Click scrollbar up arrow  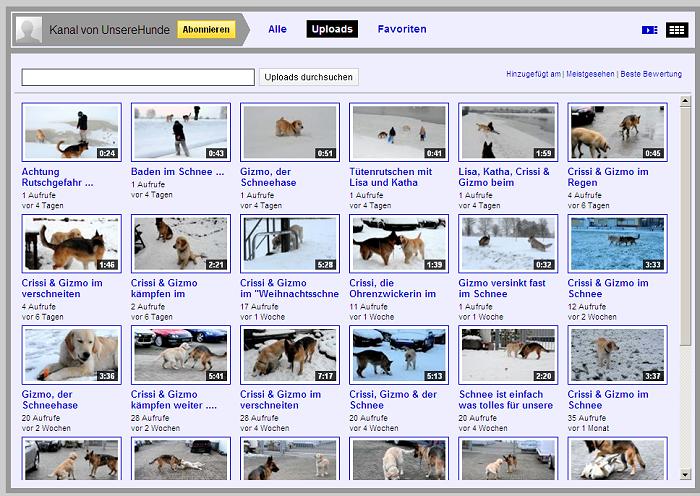point(685,101)
